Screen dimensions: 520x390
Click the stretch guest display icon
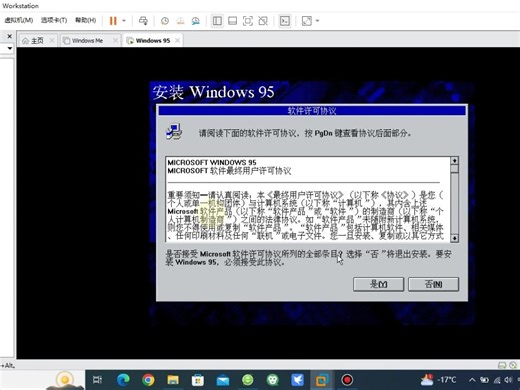coord(307,21)
